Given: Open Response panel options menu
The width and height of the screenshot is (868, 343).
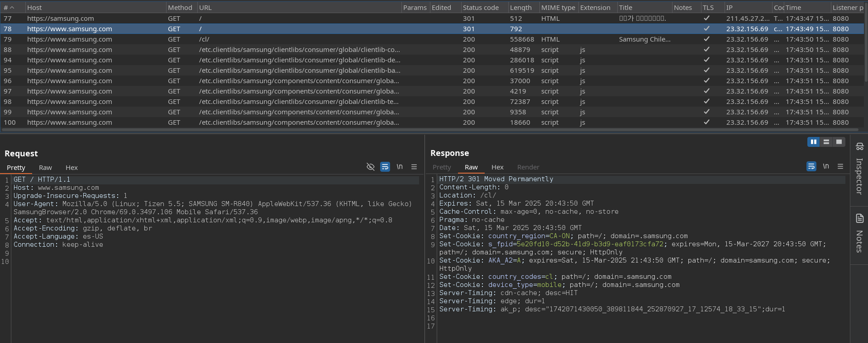Looking at the screenshot, I should pos(840,166).
